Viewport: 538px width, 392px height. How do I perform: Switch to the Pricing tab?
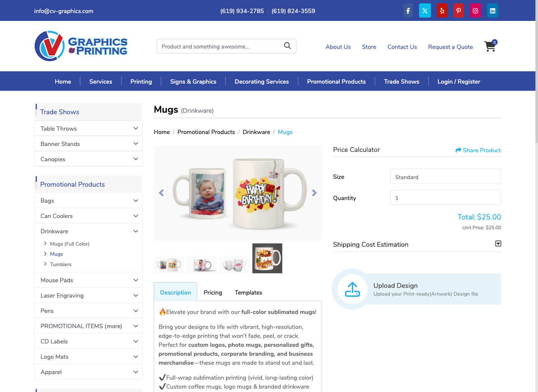pyautogui.click(x=213, y=292)
